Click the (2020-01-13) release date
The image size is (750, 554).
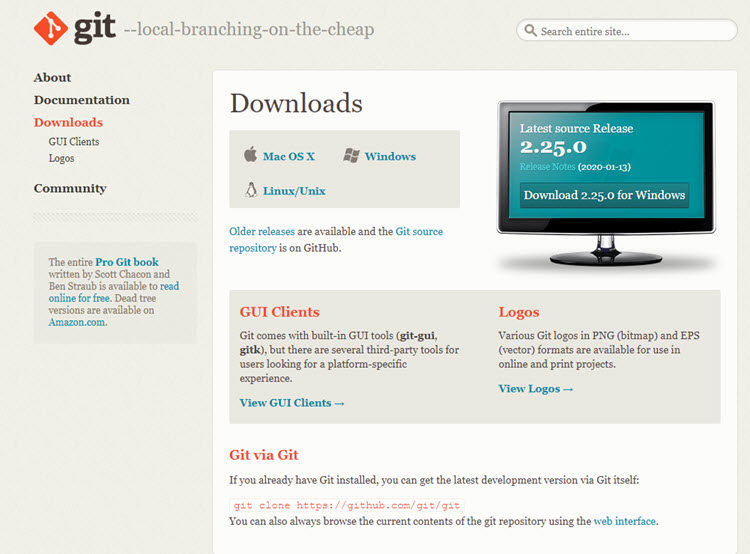click(x=604, y=167)
